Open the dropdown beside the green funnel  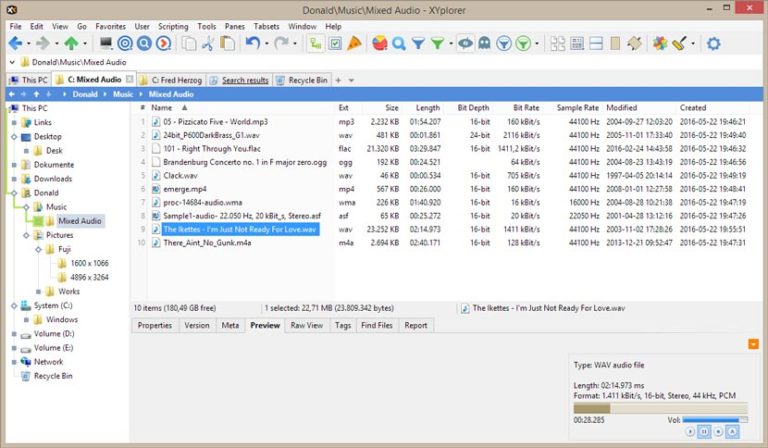click(x=450, y=44)
